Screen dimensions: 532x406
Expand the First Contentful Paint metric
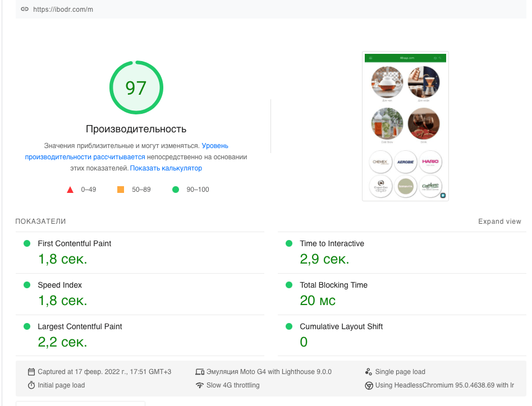click(x=74, y=243)
